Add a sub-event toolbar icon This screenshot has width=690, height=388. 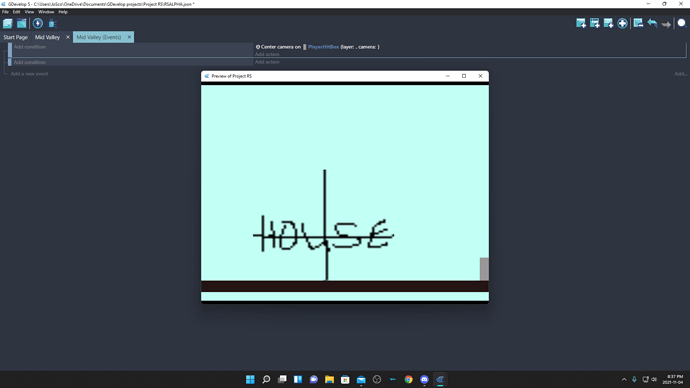595,23
